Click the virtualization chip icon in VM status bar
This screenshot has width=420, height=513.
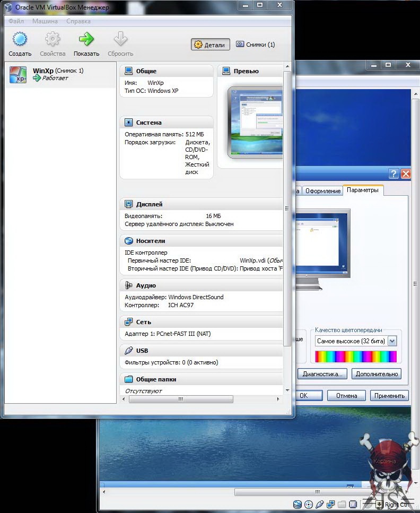coord(353,505)
